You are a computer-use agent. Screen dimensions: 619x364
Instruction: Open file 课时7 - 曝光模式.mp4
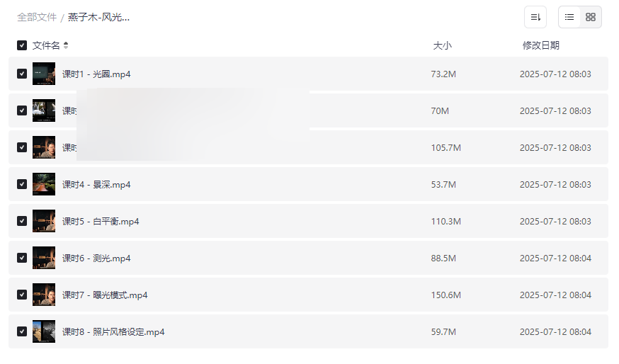[x=105, y=295]
